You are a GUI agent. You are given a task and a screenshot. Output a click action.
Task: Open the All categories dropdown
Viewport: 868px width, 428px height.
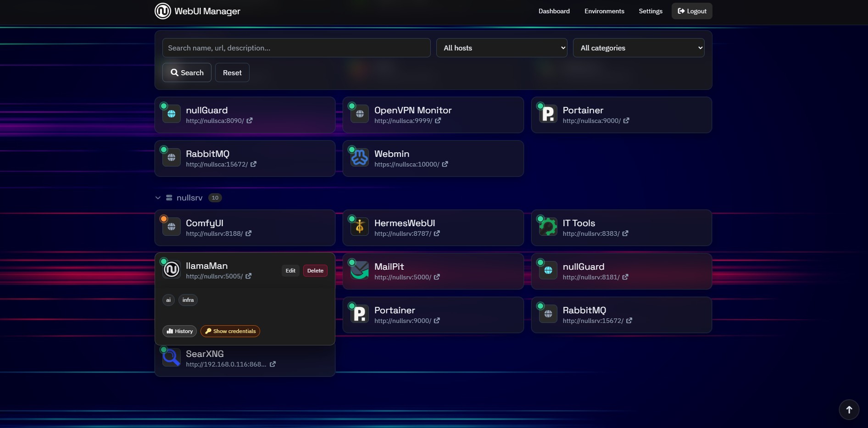(x=639, y=48)
